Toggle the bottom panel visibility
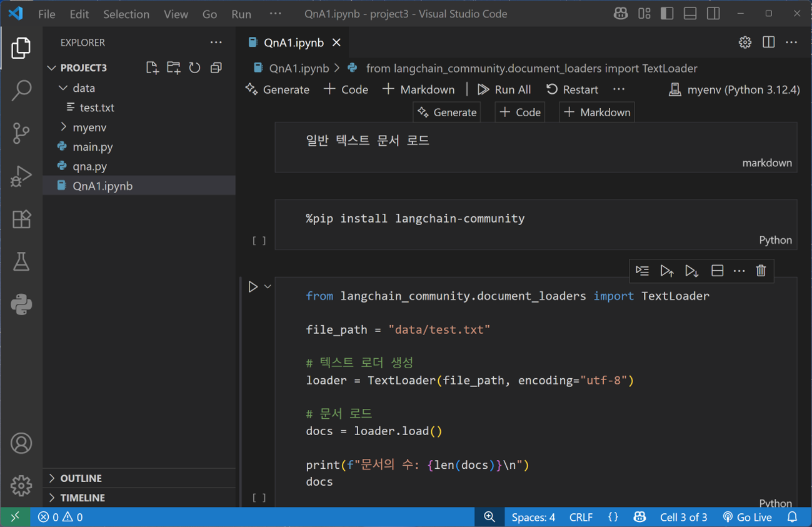This screenshot has height=527, width=812. pyautogui.click(x=690, y=14)
